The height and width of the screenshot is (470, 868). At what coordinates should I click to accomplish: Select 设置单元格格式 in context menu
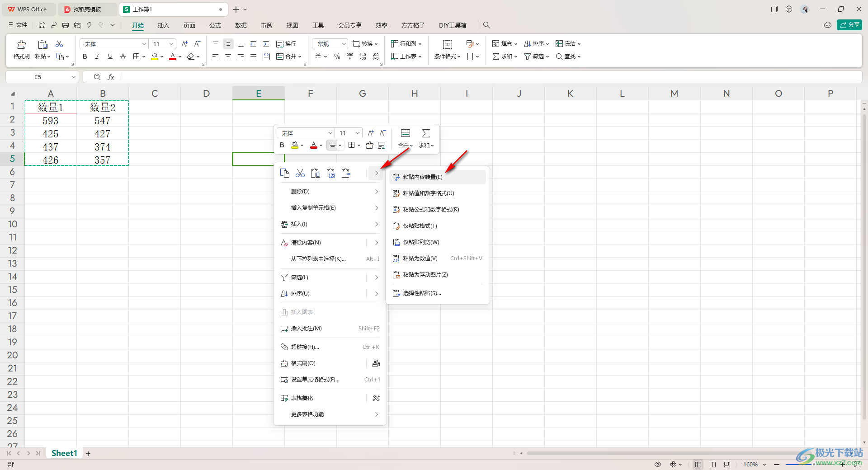coord(330,380)
